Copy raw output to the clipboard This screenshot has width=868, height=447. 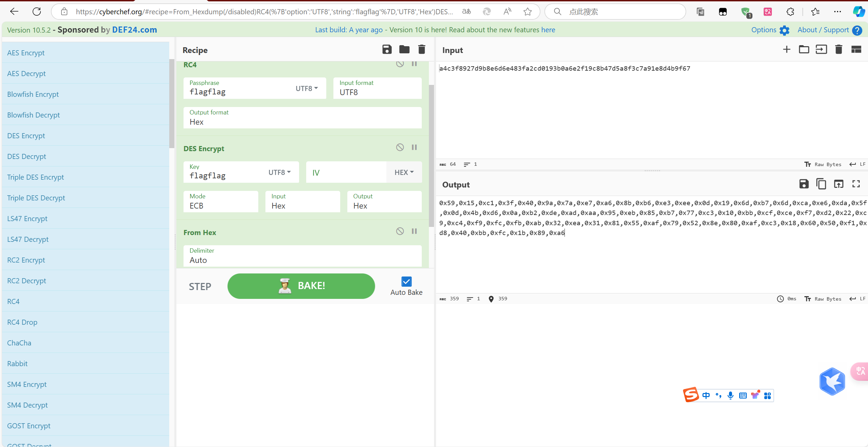point(821,184)
